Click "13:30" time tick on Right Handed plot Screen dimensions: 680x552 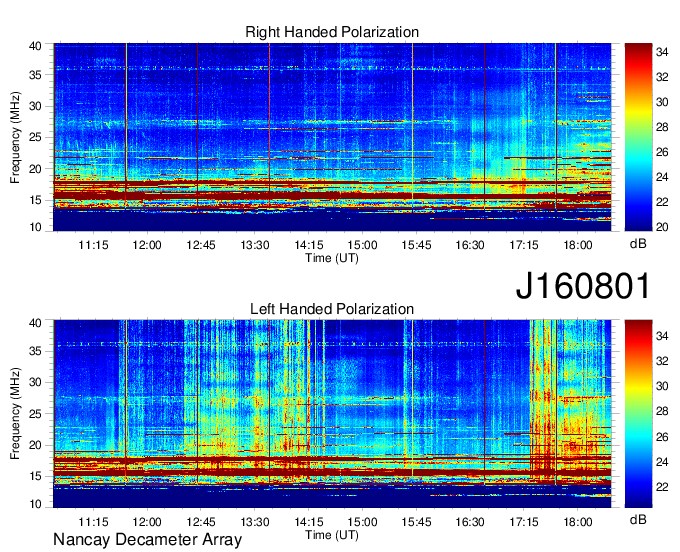tap(255, 245)
